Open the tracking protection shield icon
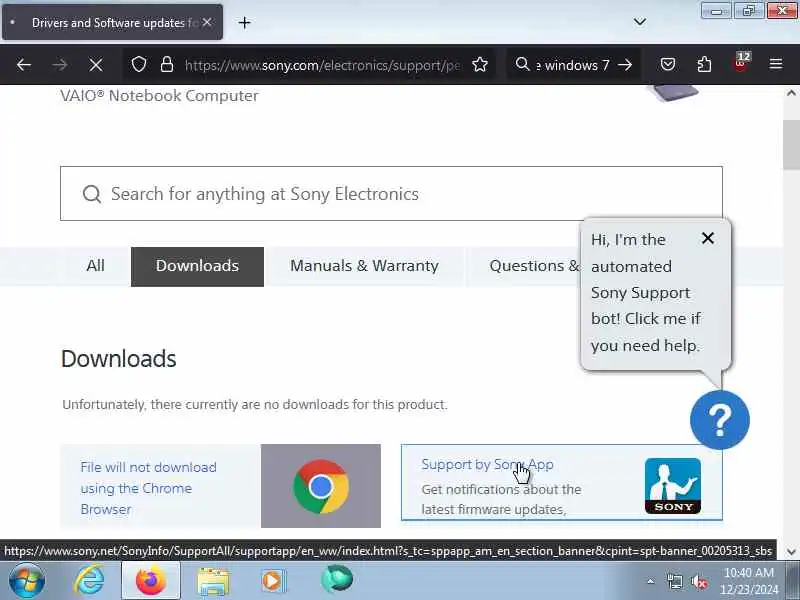 tap(139, 65)
